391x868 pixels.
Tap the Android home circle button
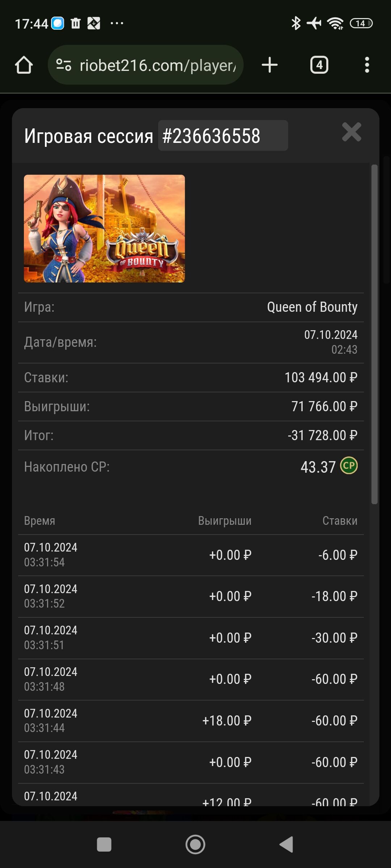pos(195,844)
